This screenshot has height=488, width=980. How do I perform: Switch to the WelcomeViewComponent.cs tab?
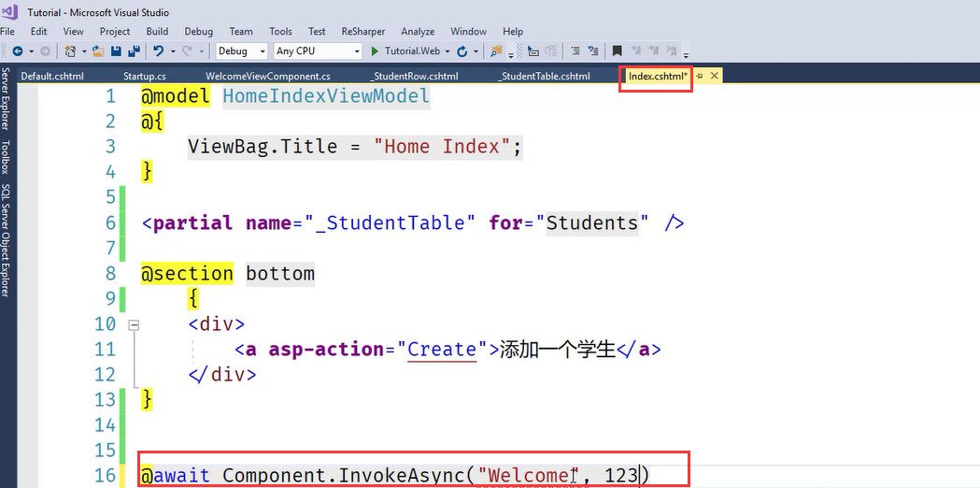(x=268, y=77)
